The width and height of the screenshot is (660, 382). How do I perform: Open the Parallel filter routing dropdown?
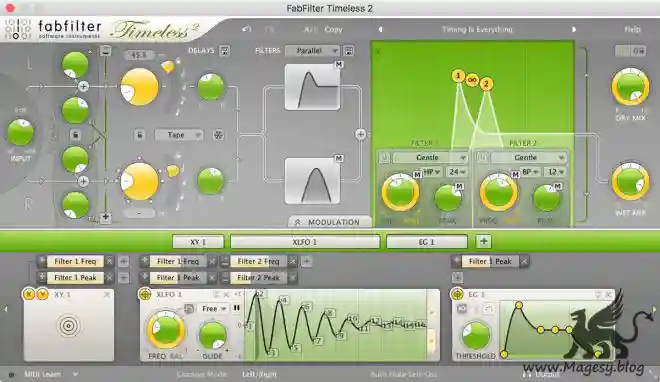pos(312,51)
